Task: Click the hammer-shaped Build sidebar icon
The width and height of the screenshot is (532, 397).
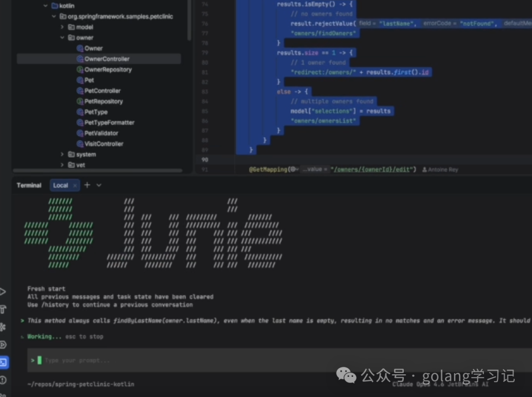Action: (4, 309)
